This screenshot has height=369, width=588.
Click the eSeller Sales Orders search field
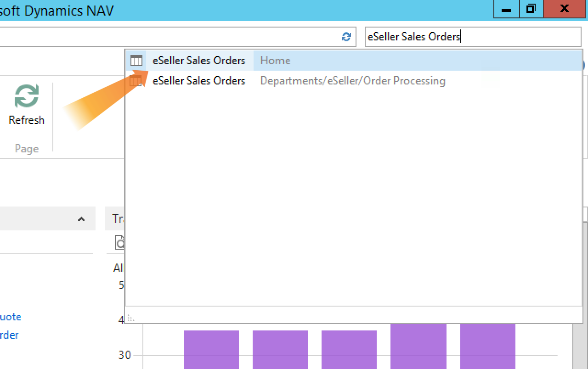point(473,37)
